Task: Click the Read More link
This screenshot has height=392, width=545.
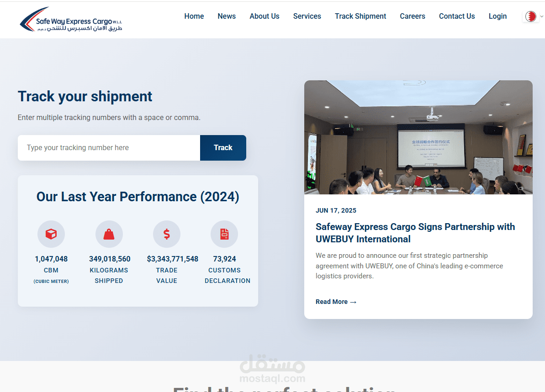Action: pyautogui.click(x=336, y=302)
